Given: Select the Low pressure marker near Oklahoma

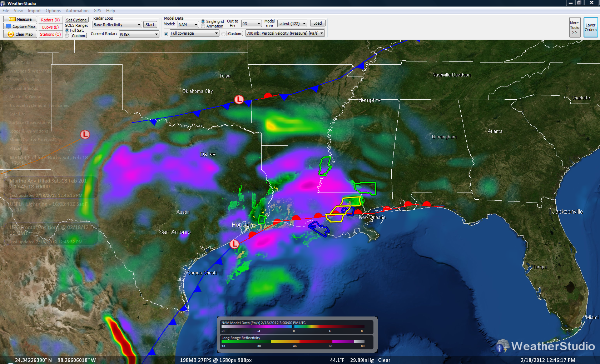Looking at the screenshot, I should click(239, 100).
